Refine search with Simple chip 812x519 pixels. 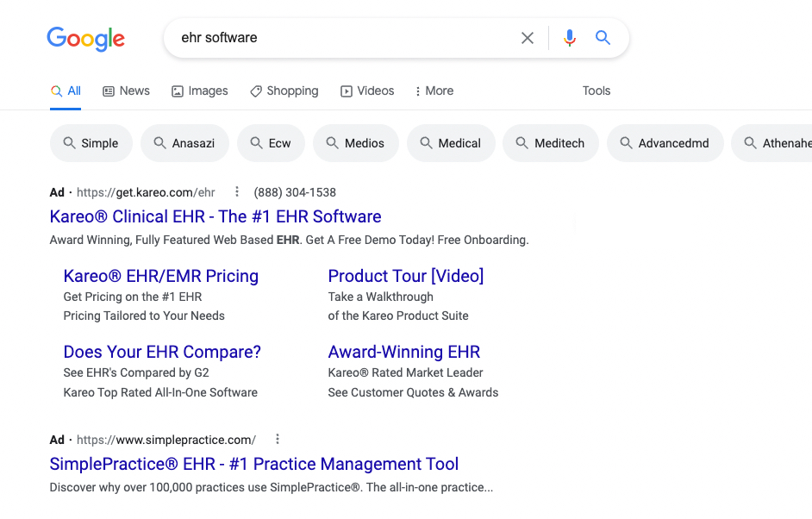point(91,143)
